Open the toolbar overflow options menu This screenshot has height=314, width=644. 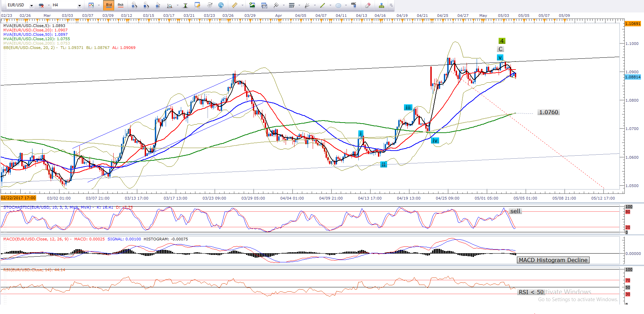pyautogui.click(x=391, y=5)
